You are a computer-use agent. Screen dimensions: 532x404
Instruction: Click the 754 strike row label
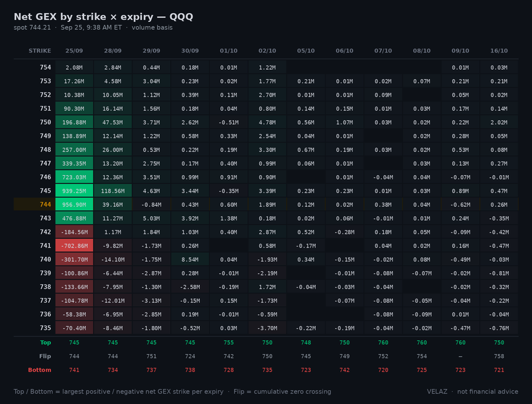click(x=45, y=67)
